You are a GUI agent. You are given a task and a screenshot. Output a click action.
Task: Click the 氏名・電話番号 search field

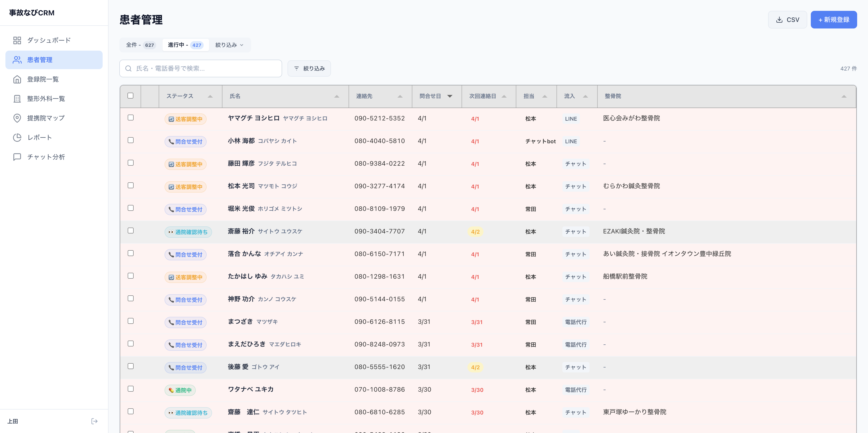click(x=200, y=68)
